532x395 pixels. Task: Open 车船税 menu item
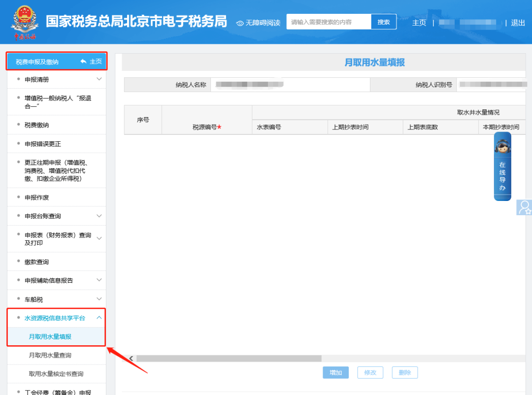click(57, 299)
